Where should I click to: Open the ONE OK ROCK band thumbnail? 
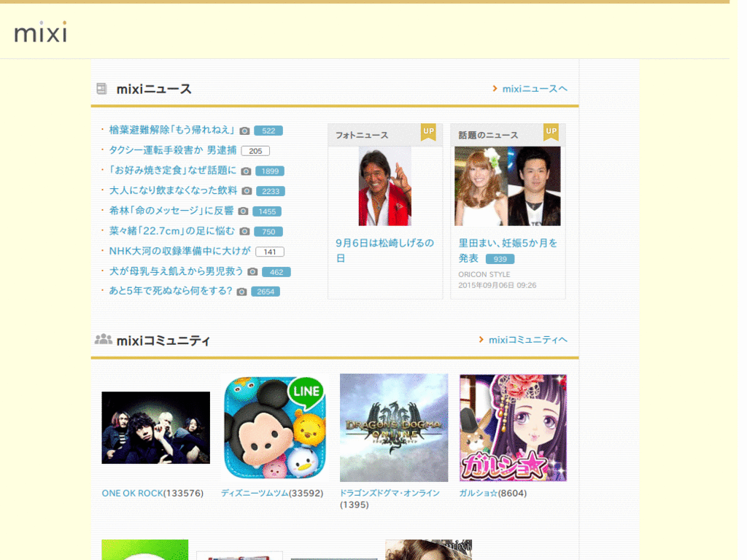156,427
